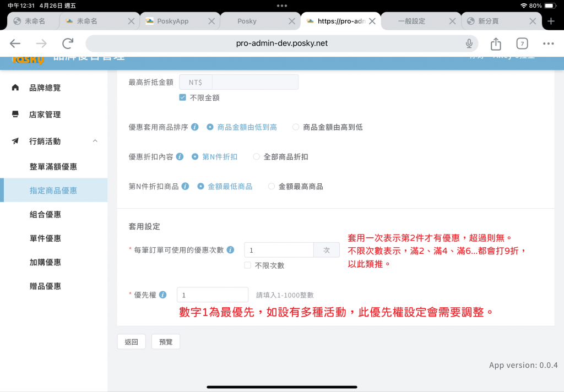
Task: Click the battery indicator in the status bar
Action: click(x=550, y=6)
